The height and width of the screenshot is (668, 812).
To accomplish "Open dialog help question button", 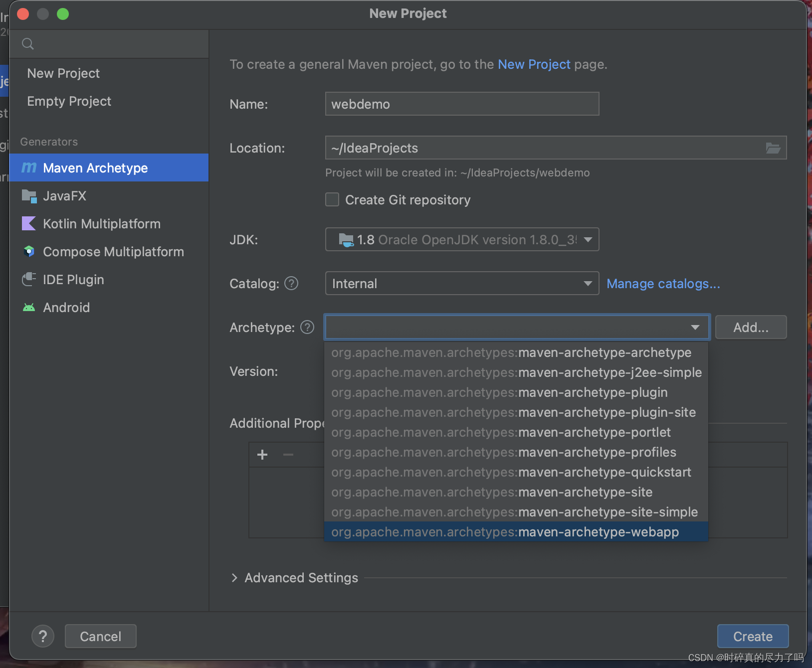I will pyautogui.click(x=43, y=636).
